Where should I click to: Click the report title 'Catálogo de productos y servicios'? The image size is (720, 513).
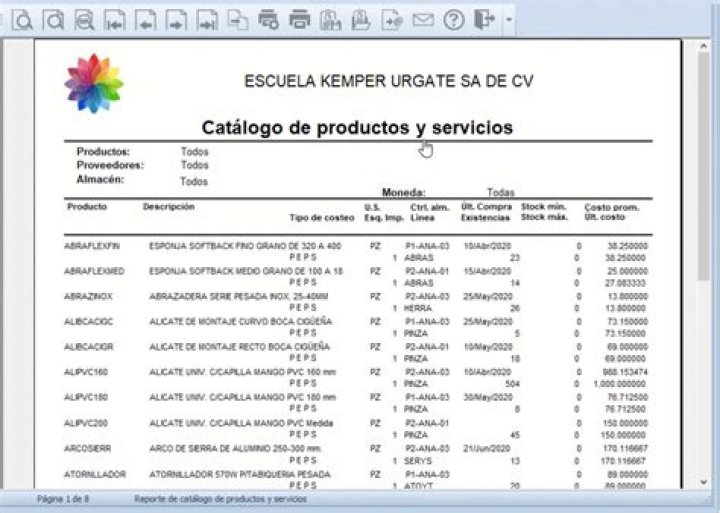(357, 128)
